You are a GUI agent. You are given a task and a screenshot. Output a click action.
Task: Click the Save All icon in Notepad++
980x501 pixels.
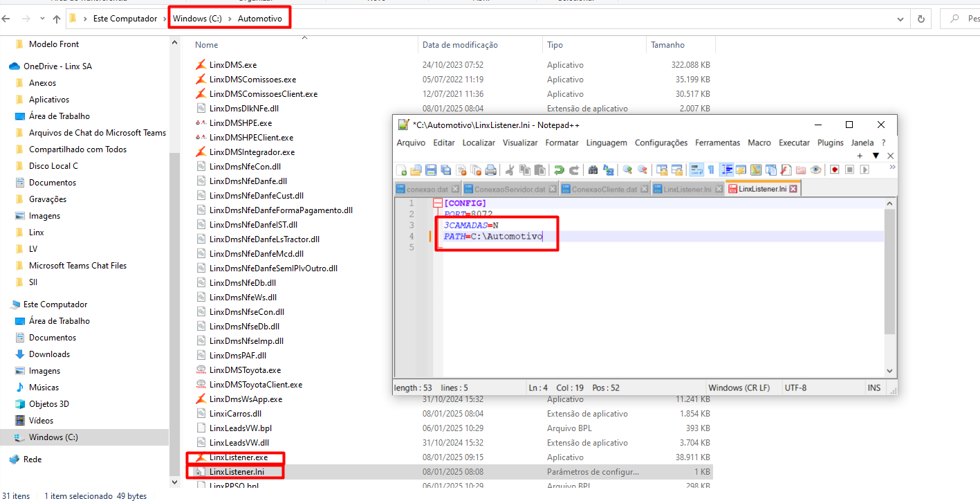[x=445, y=170]
